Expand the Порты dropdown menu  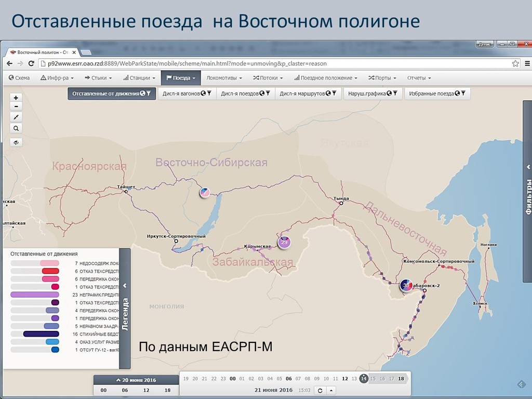point(382,78)
